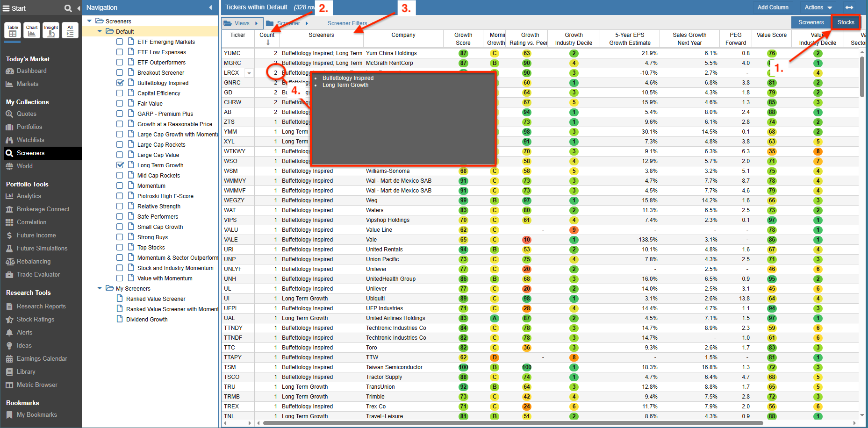The height and width of the screenshot is (428, 868).
Task: Check the Large Cap Rockets screener
Action: point(120,144)
